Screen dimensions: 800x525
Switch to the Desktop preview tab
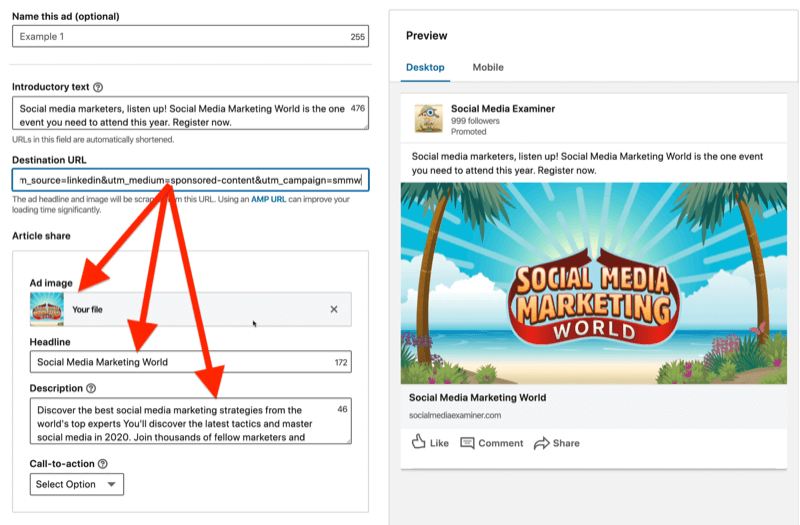[425, 67]
